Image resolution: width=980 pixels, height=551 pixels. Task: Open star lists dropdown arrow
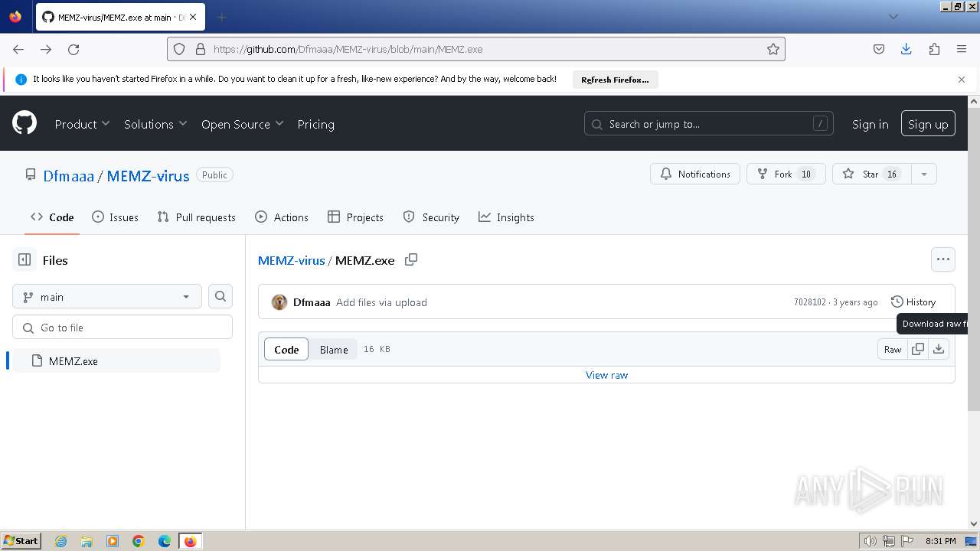point(924,174)
